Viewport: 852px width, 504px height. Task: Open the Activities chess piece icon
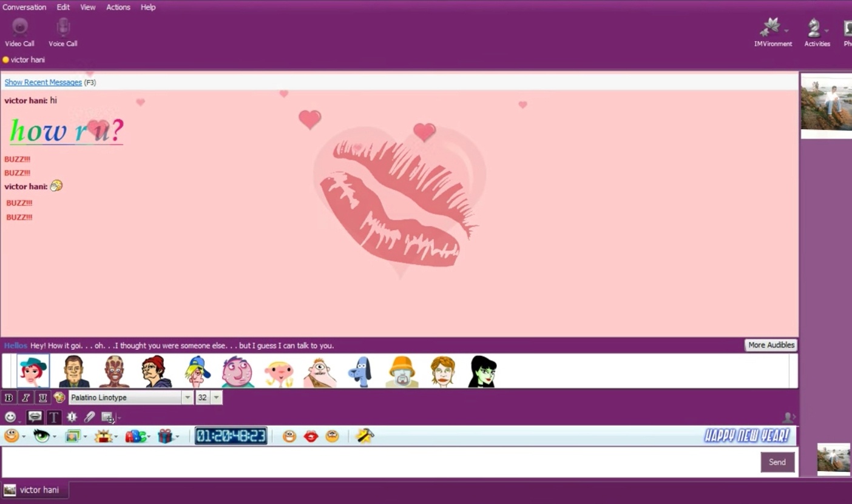pyautogui.click(x=814, y=29)
